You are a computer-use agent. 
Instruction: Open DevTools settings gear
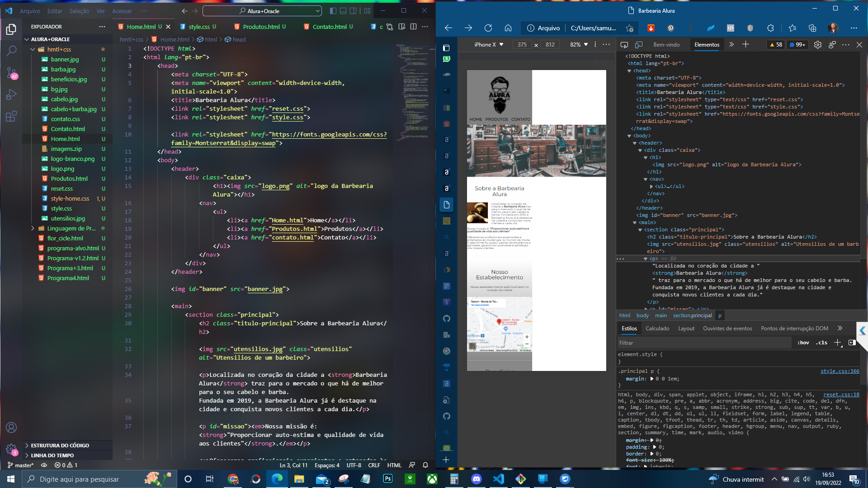tap(817, 45)
